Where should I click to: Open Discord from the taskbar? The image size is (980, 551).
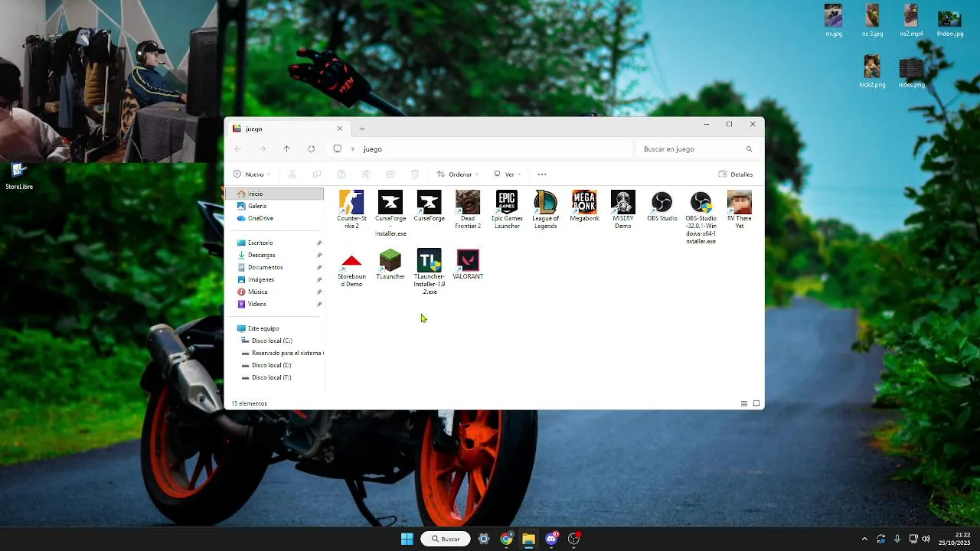(x=551, y=539)
